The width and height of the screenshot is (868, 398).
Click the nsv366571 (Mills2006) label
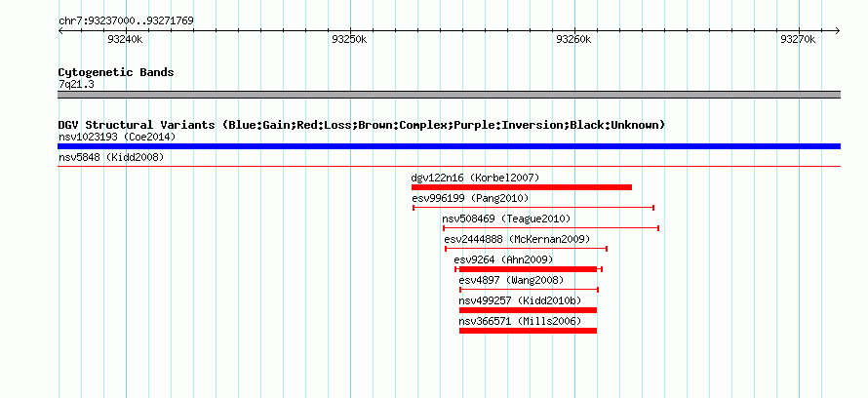click(520, 321)
